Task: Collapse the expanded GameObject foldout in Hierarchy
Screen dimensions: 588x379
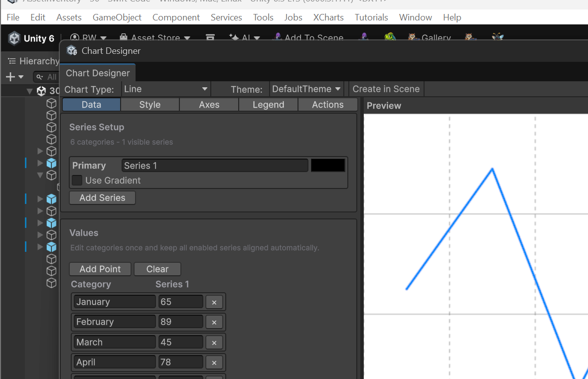Action: [x=40, y=175]
